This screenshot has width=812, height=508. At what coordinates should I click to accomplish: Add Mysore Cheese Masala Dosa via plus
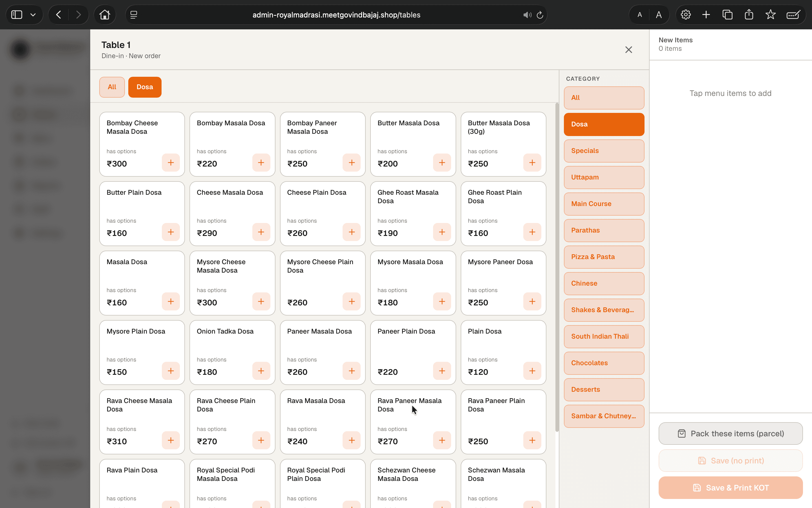pyautogui.click(x=261, y=301)
